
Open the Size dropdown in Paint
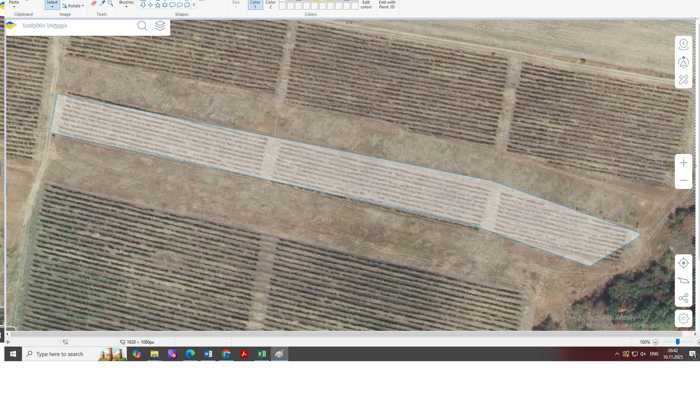tap(236, 4)
